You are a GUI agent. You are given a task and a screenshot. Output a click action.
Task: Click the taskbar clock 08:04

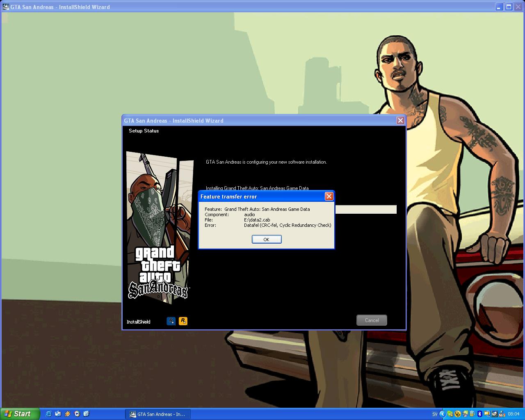coord(514,414)
